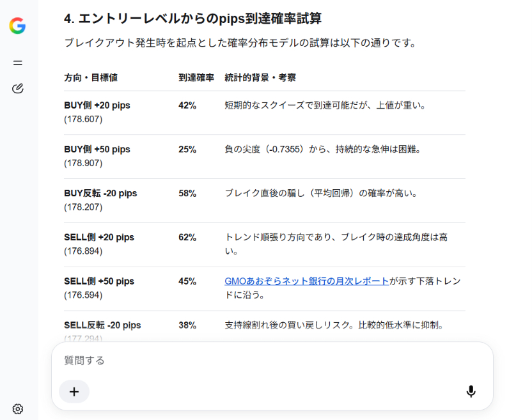The width and height of the screenshot is (532, 420).
Task: Activate the microphone voice input
Action: tap(471, 391)
